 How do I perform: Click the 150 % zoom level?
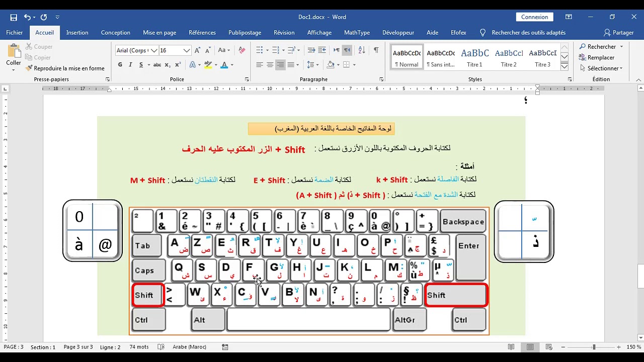[633, 347]
